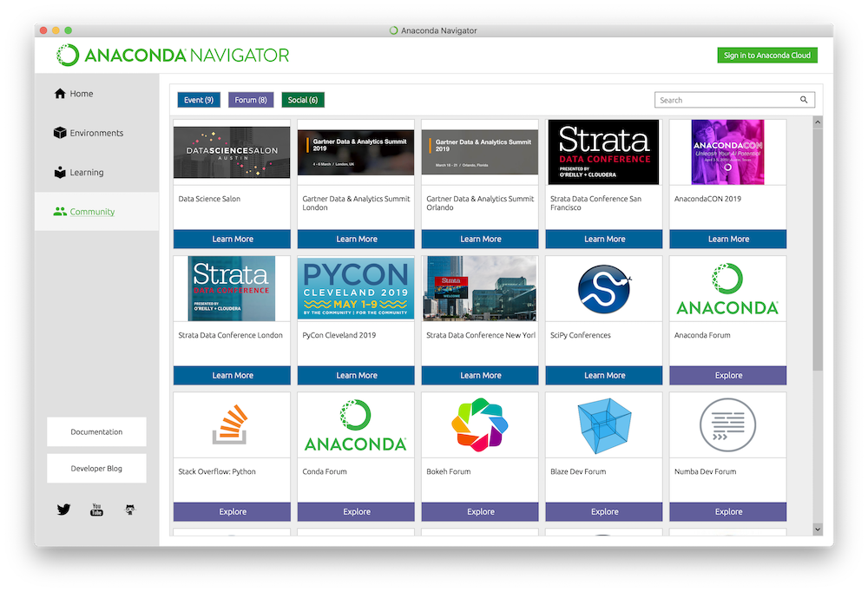The width and height of the screenshot is (868, 592).
Task: Toggle the Social (6) filter
Action: point(303,100)
